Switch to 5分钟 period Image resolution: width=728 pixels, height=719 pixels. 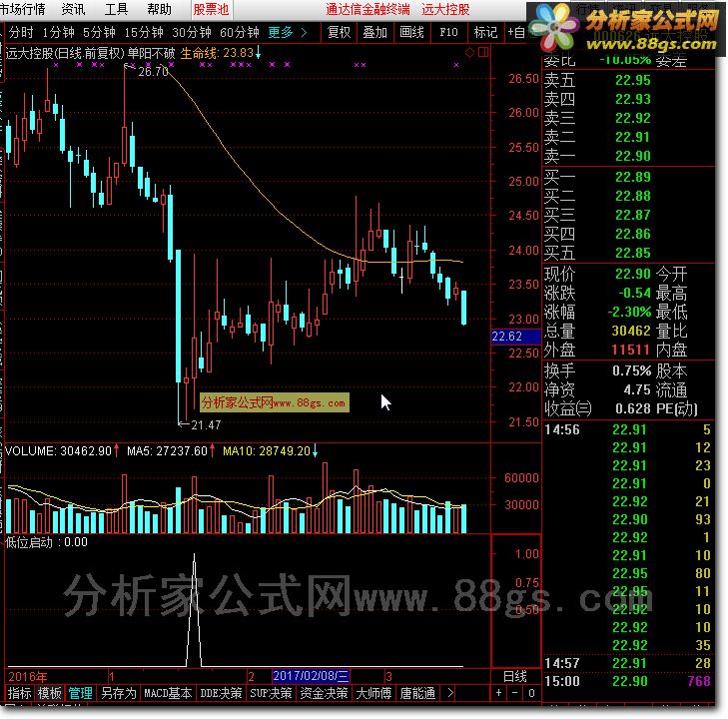click(x=99, y=33)
